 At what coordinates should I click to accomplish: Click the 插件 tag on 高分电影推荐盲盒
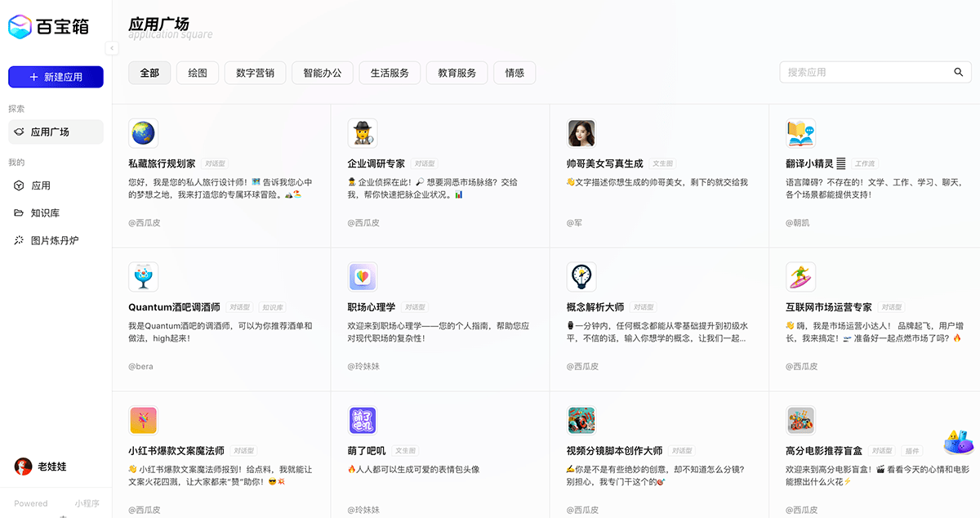point(911,451)
